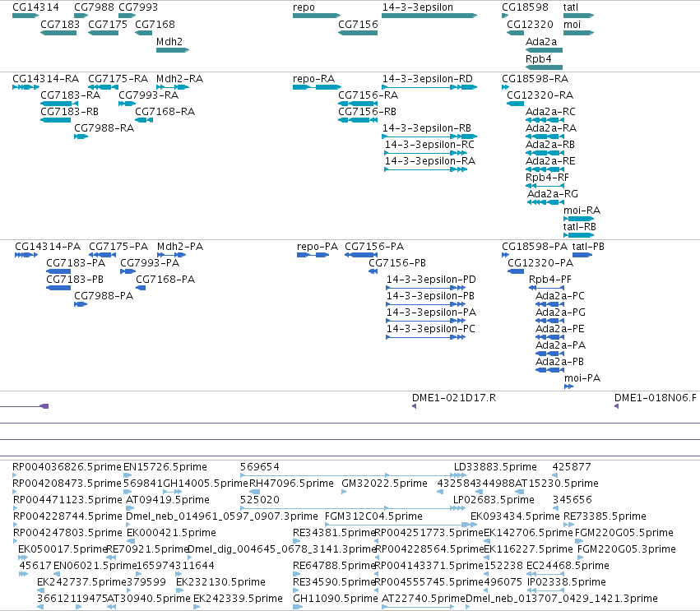
Task: Select the CG14314-RA transcript
Action: [x=25, y=87]
